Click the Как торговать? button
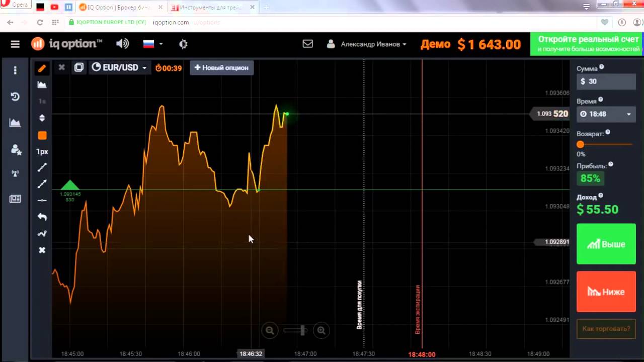644x362 pixels. pos(606,329)
